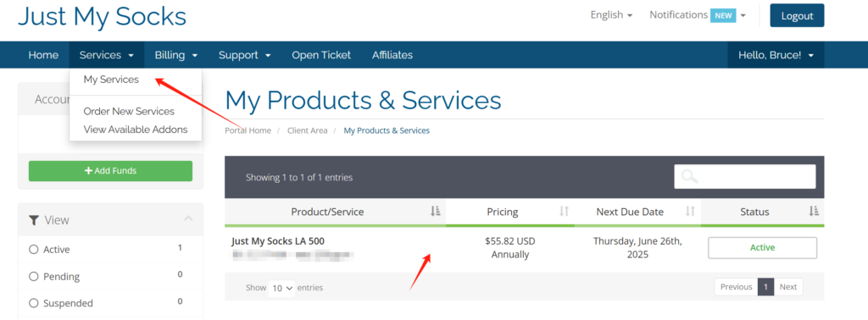This screenshot has width=868, height=320.
Task: Sort entries by Next Due Date arrows
Action: point(690,211)
